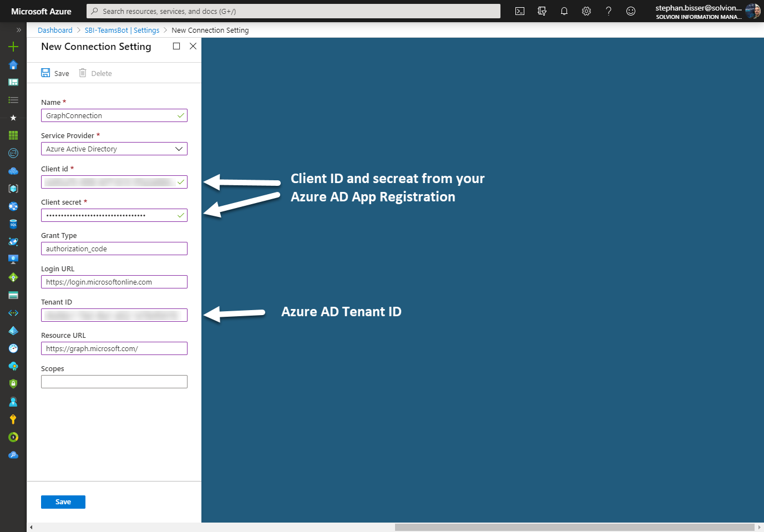Maximize the New Connection Setting blade
The height and width of the screenshot is (532, 764).
176,46
